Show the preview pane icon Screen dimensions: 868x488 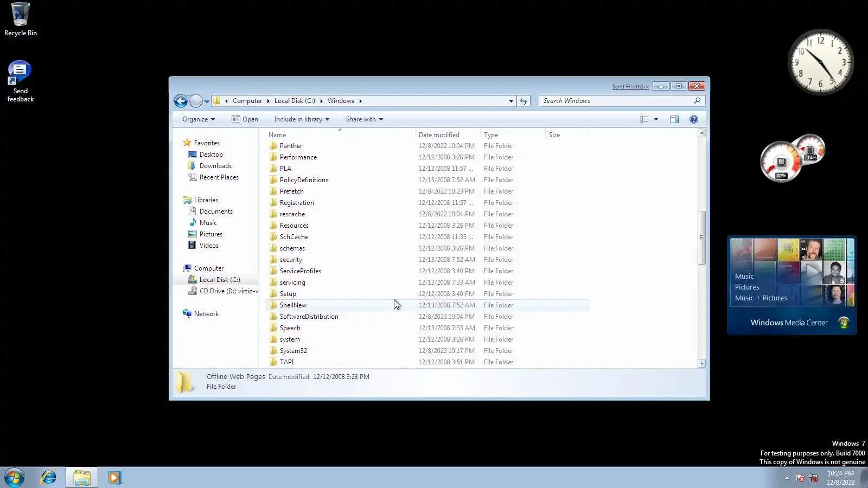pos(674,119)
